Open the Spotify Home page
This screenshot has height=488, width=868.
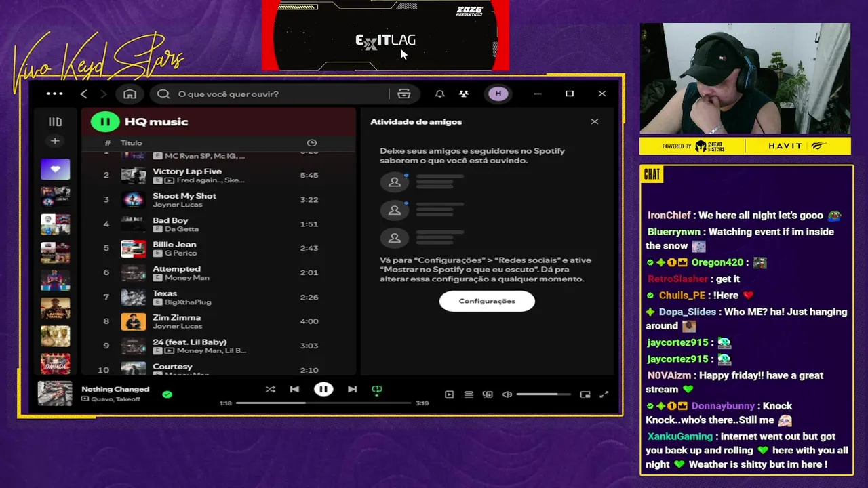tap(130, 94)
